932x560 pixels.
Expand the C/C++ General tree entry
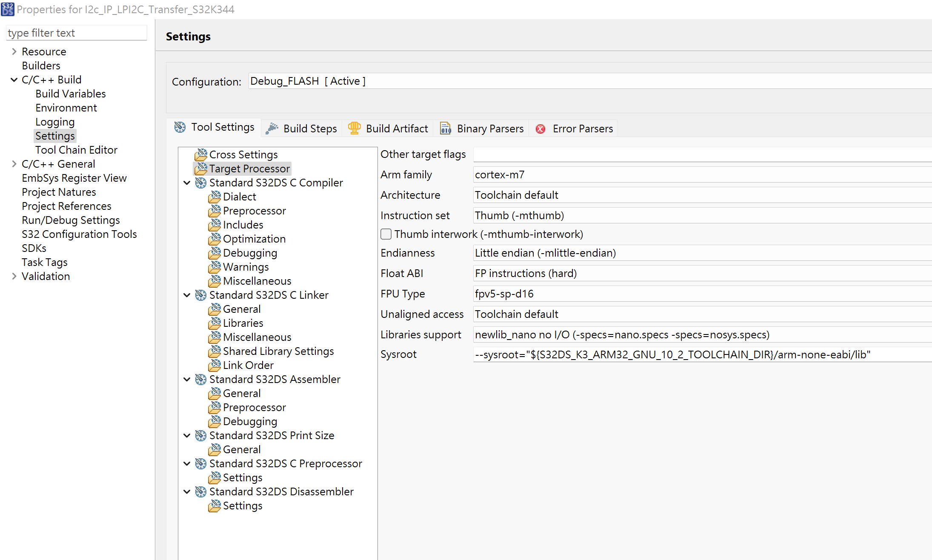click(14, 164)
